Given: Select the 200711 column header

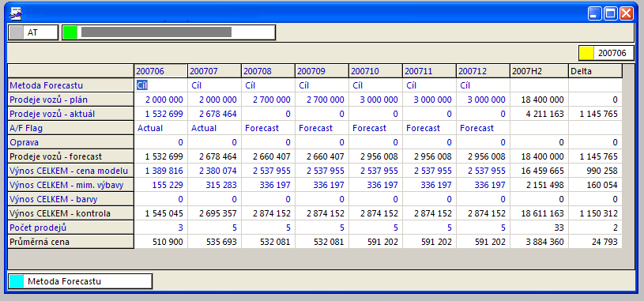Looking at the screenshot, I should click(x=430, y=71).
